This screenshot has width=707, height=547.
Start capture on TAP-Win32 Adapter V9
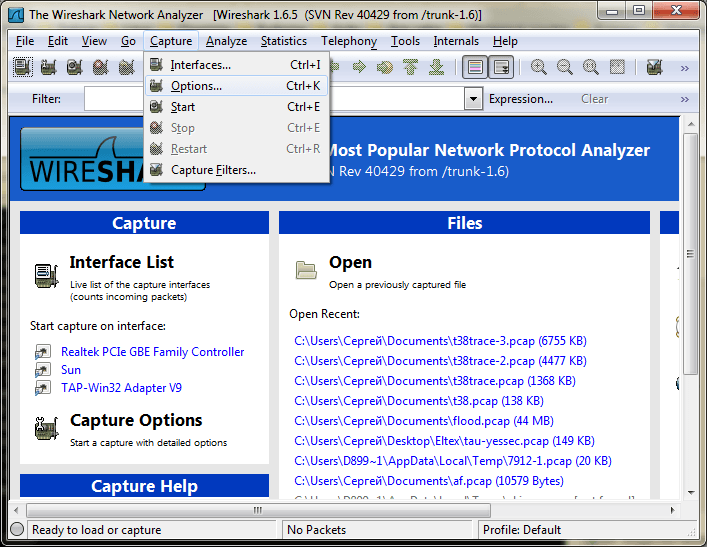(121, 388)
